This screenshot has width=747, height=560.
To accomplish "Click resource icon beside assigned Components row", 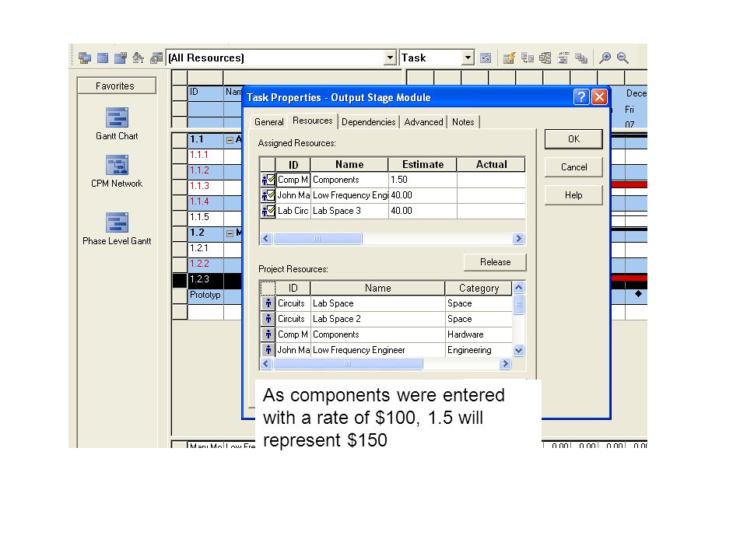I will pyautogui.click(x=268, y=180).
